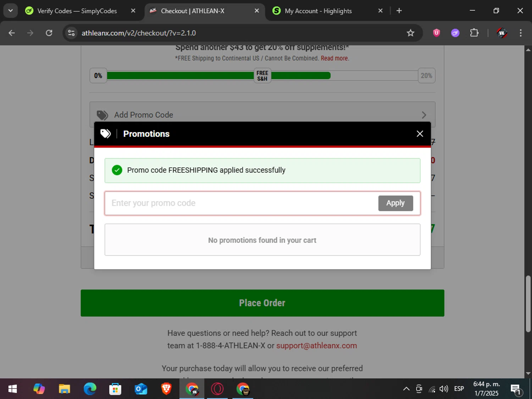Open the support@athleanx.com email link
532x399 pixels.
click(x=316, y=345)
